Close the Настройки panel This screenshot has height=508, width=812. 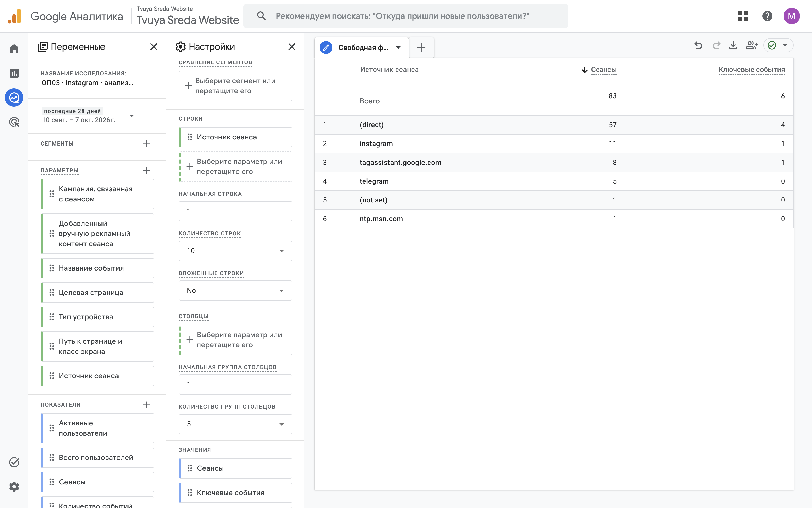292,47
